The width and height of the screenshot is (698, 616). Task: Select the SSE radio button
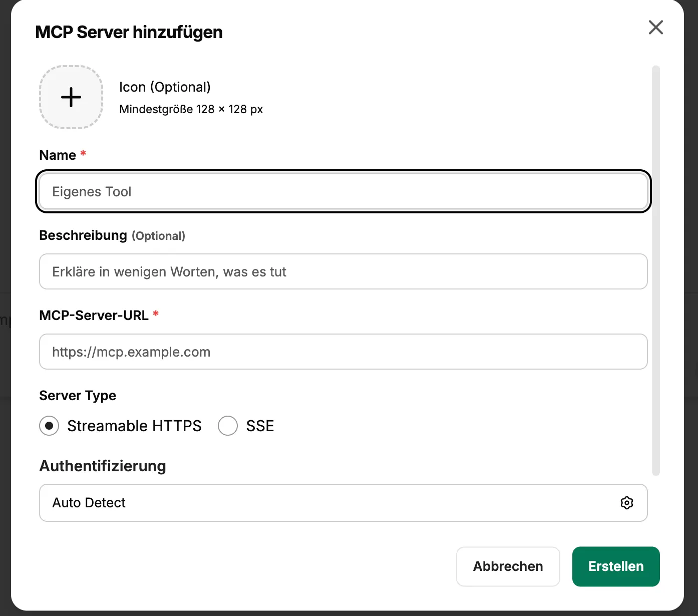pos(228,426)
